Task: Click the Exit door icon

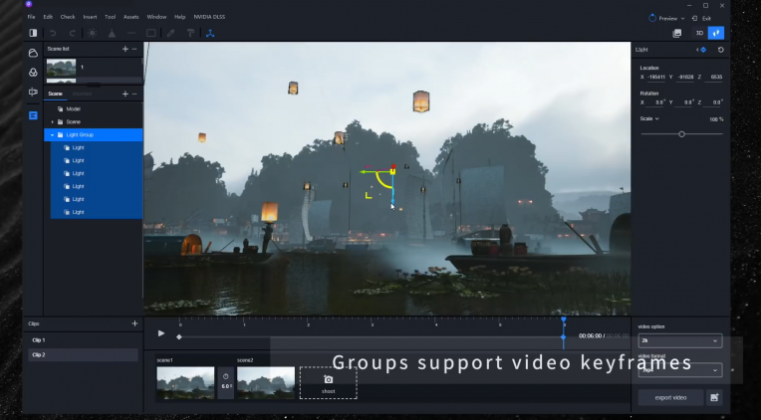Action: tap(695, 18)
